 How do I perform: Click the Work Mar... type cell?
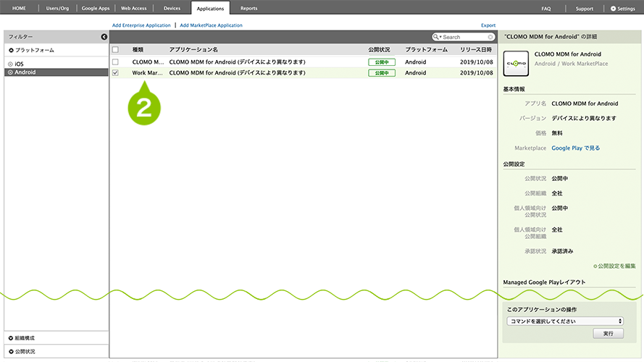[x=148, y=72]
